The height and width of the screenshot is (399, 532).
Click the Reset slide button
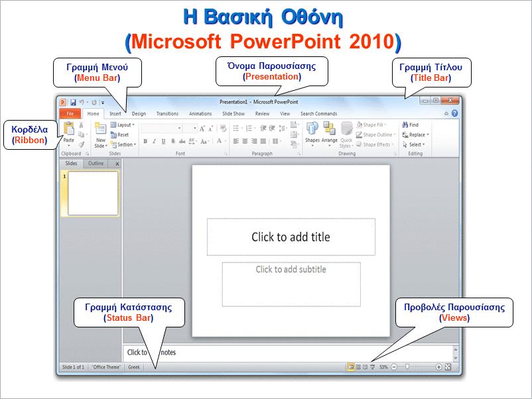point(119,135)
